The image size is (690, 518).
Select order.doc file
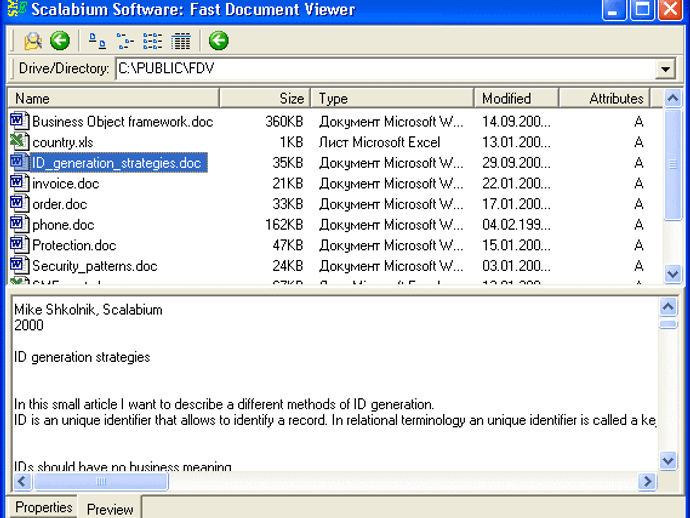point(59,204)
